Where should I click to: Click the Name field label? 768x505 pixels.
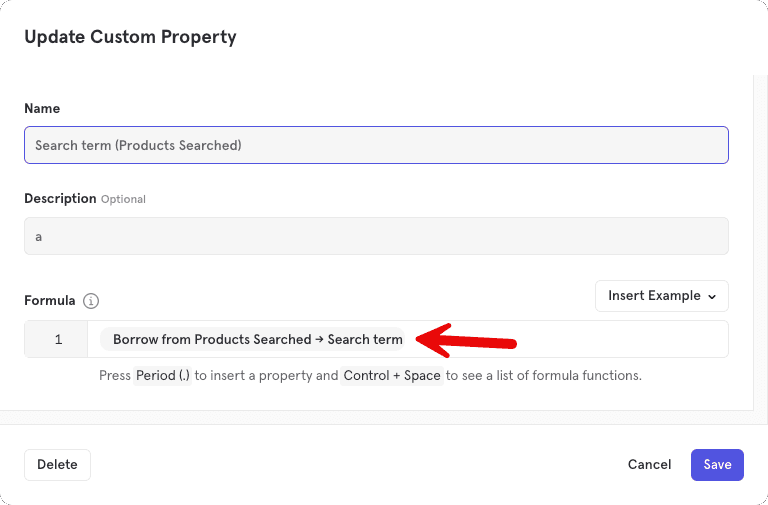pos(42,108)
